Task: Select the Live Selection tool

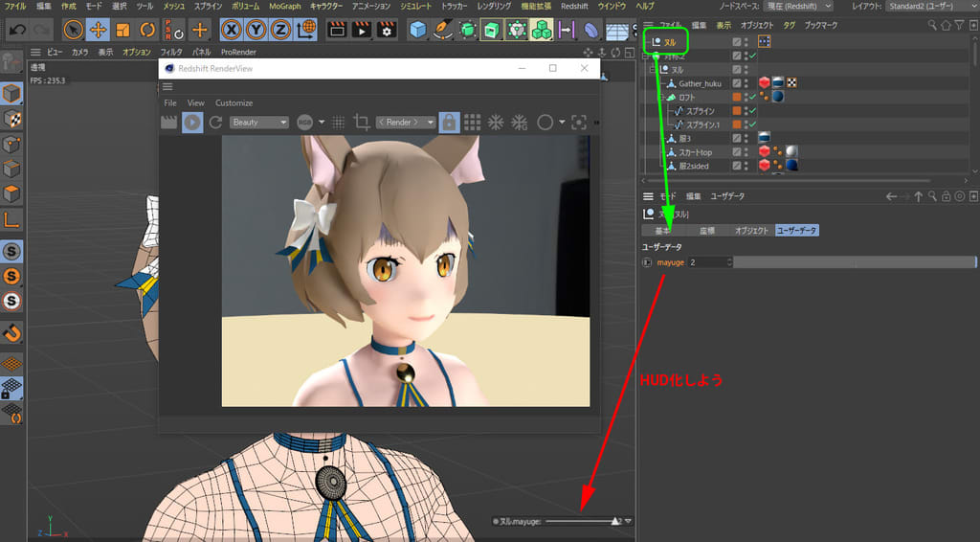Action: [x=73, y=30]
